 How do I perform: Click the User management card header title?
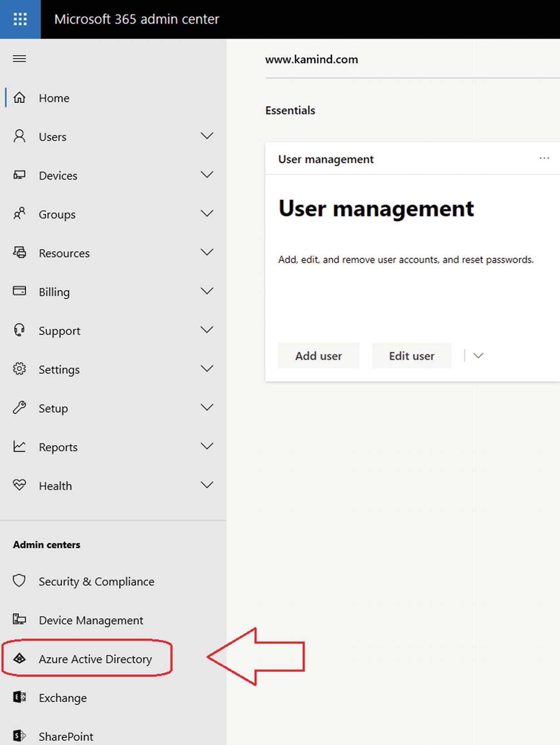click(326, 159)
